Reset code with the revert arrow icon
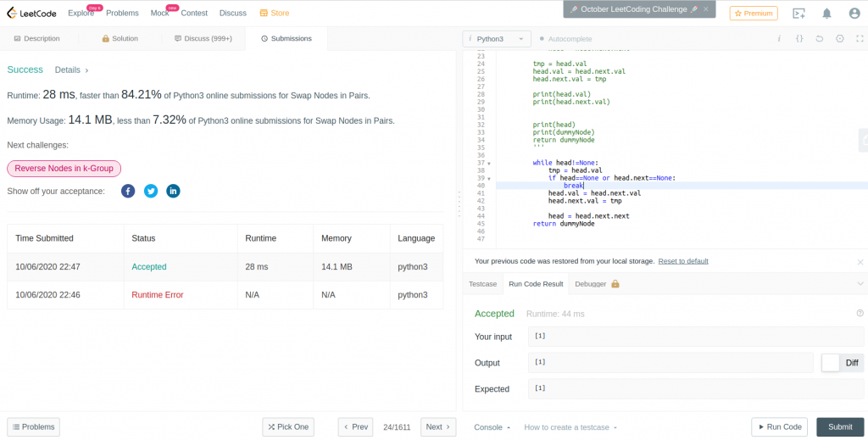 click(x=820, y=39)
